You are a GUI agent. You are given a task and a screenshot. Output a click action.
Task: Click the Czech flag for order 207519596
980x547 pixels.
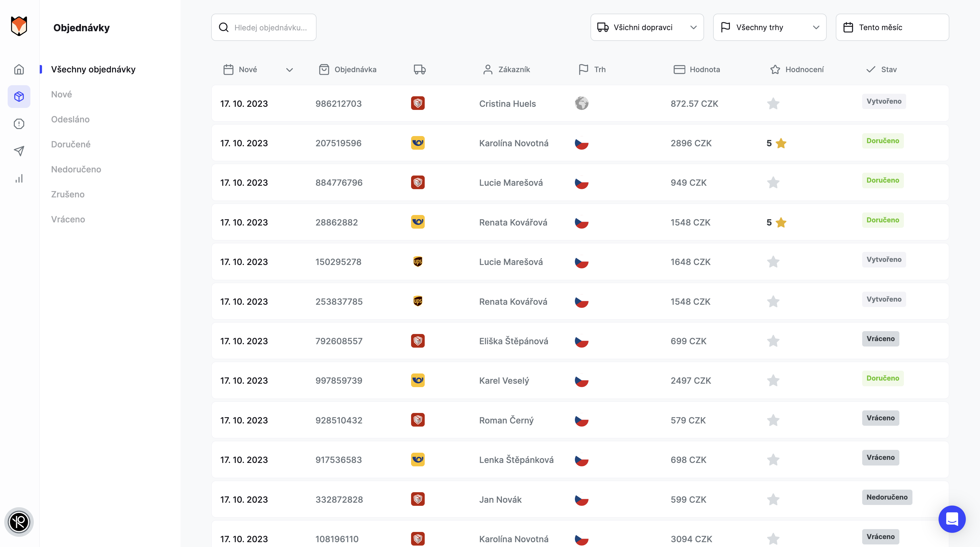tap(582, 143)
